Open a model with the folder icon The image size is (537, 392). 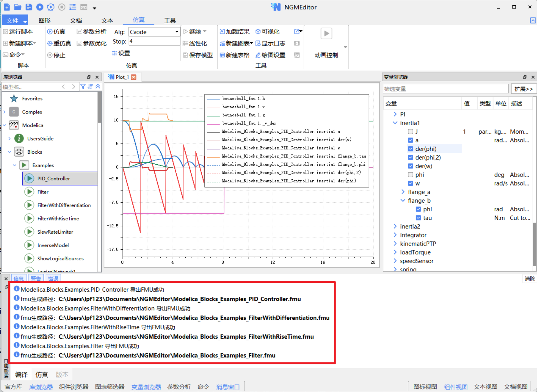pos(18,7)
